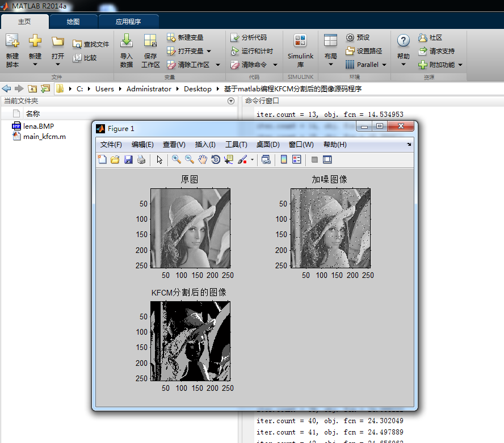This screenshot has width=504, height=443.
Task: Click the Insert Colorbar icon
Action: 284,159
